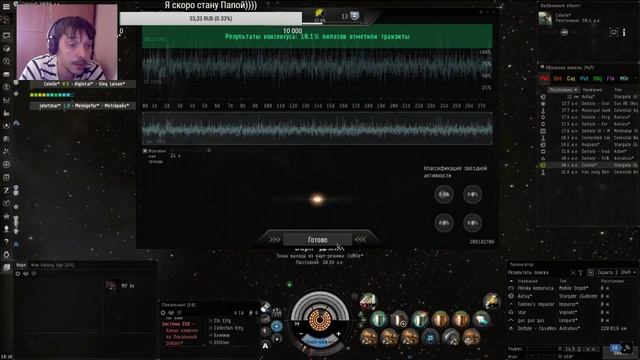Click the jump action icon in selected object panel
Image resolution: width=640 pixels, height=360 pixels.
[x=564, y=32]
